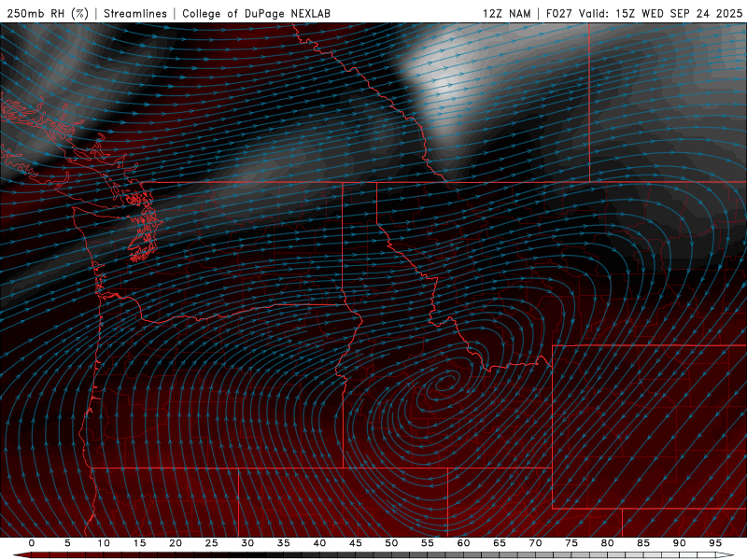Viewport: 747px width, 560px height.
Task: Click the "College of DuPage NEXLAB" text
Action: point(256,13)
